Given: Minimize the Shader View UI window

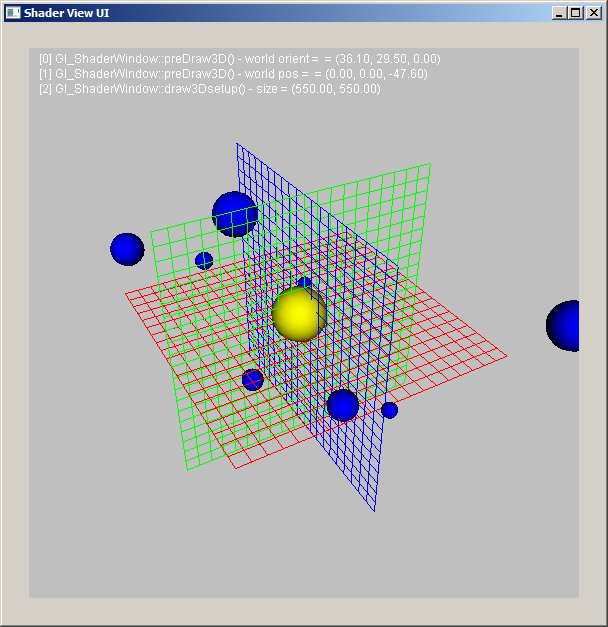Looking at the screenshot, I should [559, 13].
